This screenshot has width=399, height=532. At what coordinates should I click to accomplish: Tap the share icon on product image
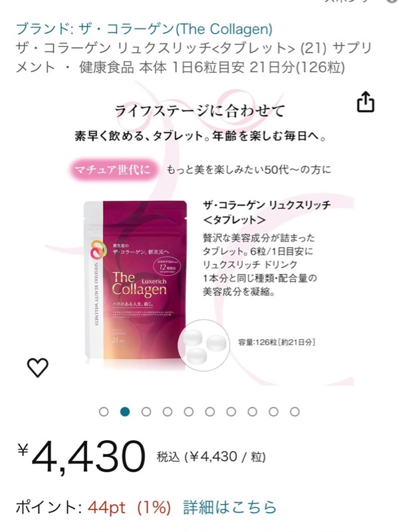click(x=365, y=101)
